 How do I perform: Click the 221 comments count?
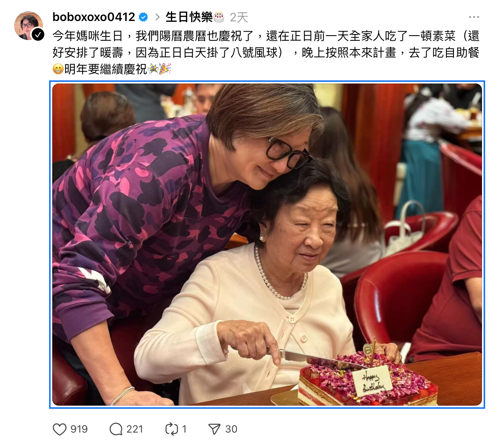tap(135, 429)
